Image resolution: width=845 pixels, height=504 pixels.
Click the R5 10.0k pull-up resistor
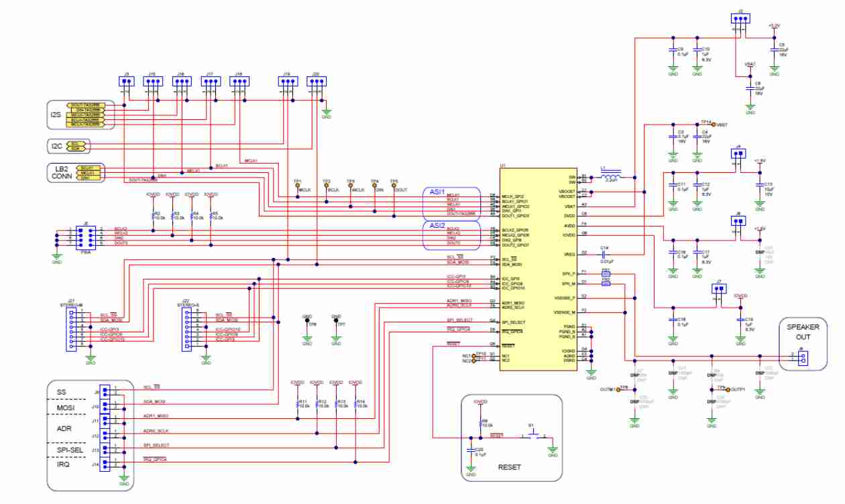tap(211, 216)
